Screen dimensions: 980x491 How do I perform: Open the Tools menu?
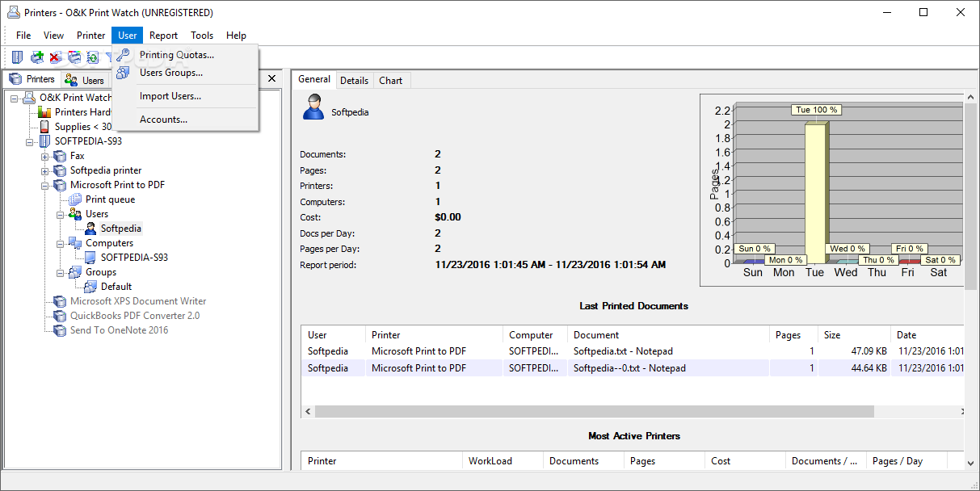202,36
